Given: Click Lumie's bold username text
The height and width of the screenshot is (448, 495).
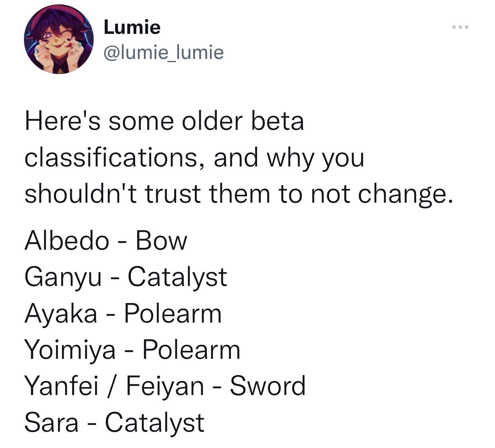Looking at the screenshot, I should (x=132, y=27).
